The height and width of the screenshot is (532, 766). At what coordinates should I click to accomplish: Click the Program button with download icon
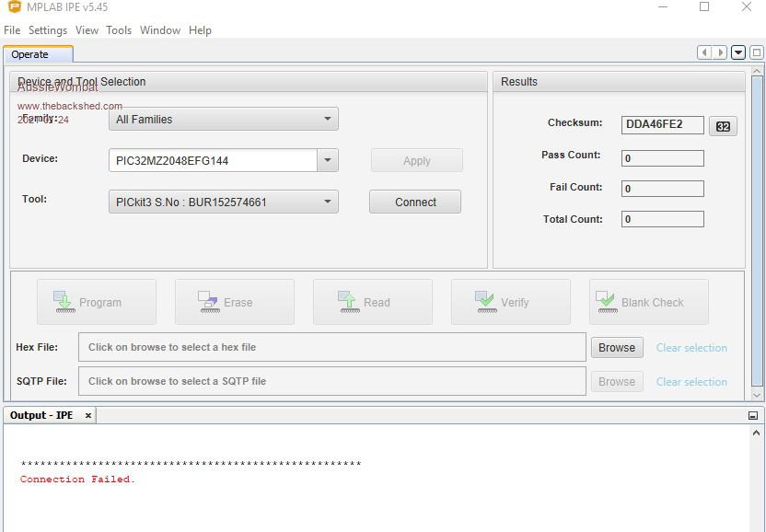(97, 302)
